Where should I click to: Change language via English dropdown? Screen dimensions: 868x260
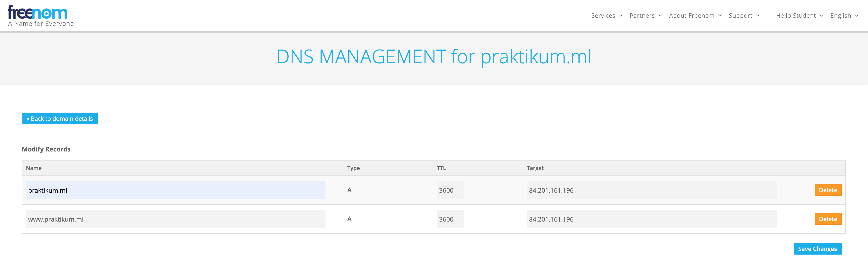[x=844, y=16]
